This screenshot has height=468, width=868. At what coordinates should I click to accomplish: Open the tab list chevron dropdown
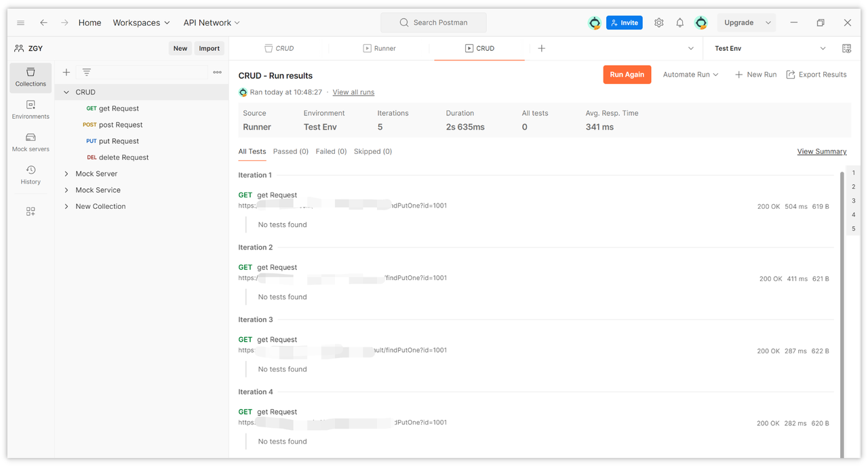691,48
